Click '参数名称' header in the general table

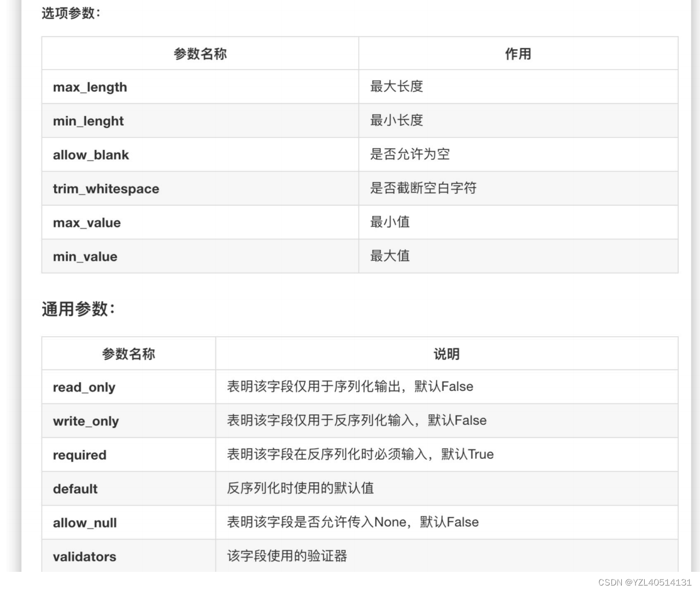tap(128, 354)
